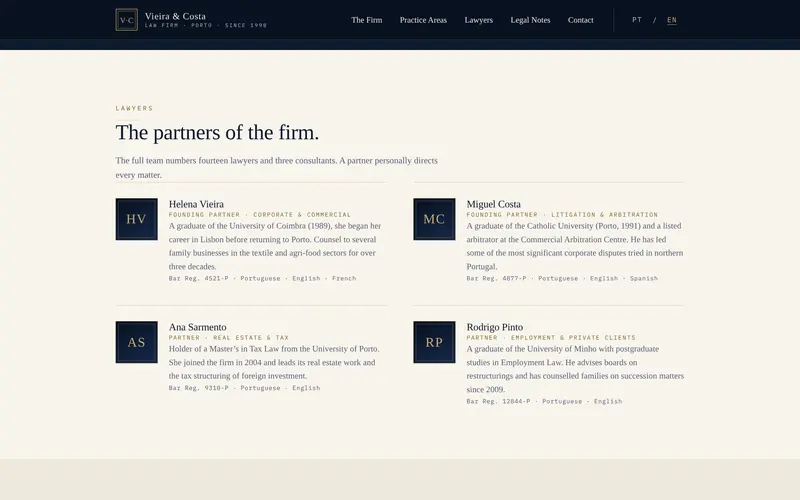Screen dimensions: 800x500
Task: Open the Contact page
Action: click(x=581, y=20)
